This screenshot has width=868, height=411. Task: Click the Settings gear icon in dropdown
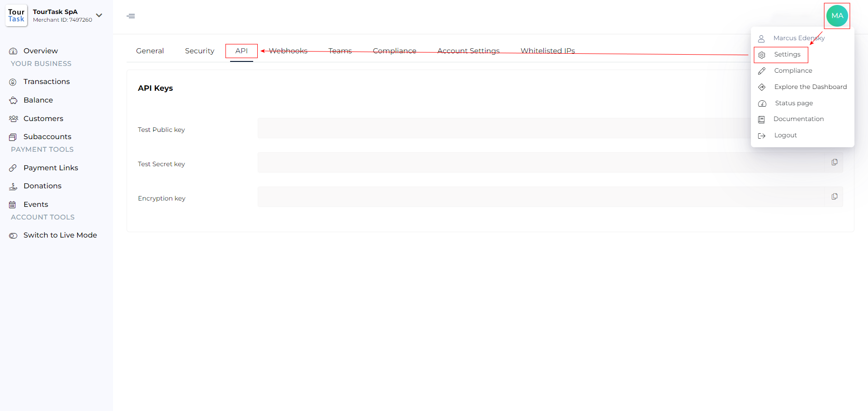(762, 55)
